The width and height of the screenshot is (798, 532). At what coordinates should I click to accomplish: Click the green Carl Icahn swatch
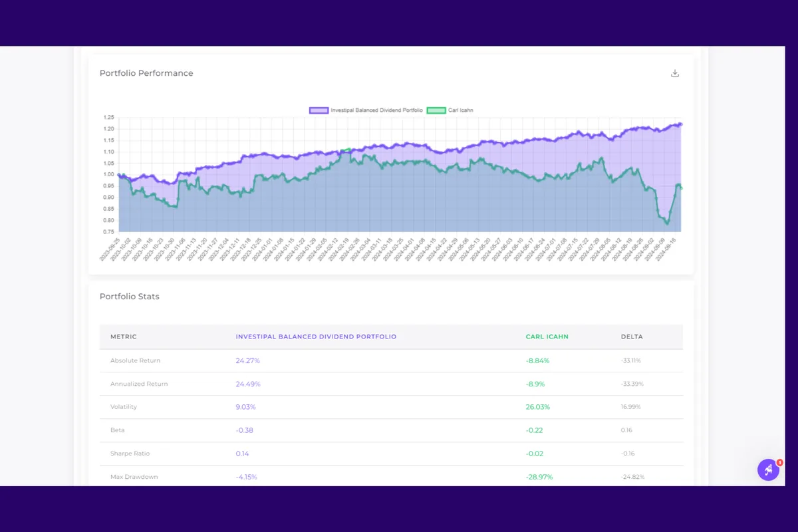click(x=436, y=110)
